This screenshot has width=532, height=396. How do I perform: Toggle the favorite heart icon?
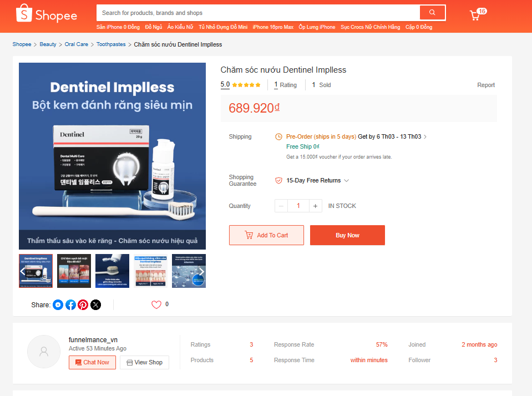(x=156, y=304)
